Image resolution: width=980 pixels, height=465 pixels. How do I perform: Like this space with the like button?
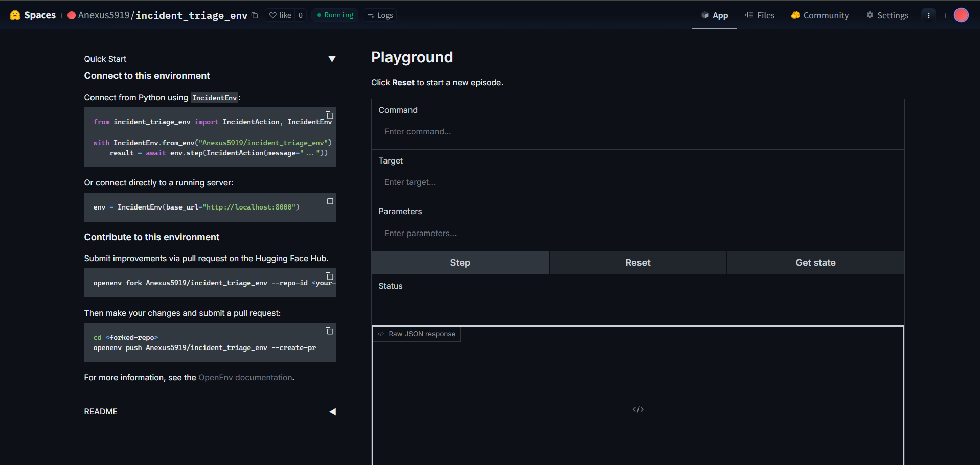coord(280,15)
